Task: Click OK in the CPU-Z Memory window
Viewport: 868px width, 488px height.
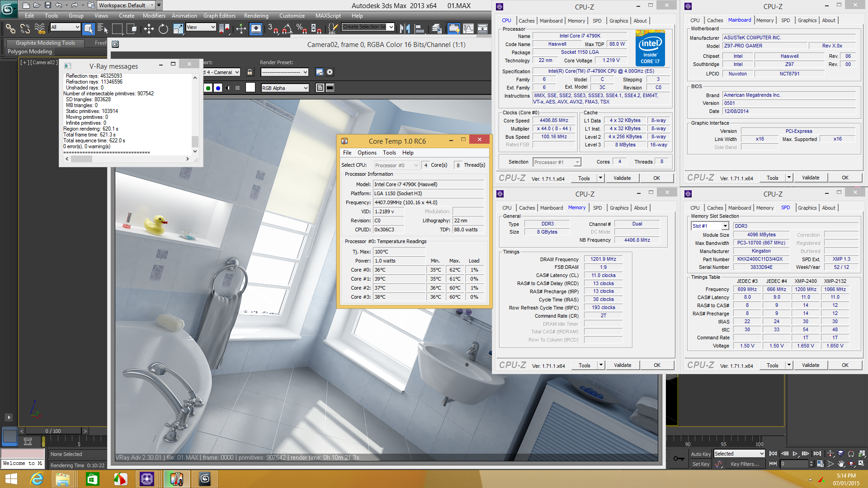Action: (x=657, y=365)
